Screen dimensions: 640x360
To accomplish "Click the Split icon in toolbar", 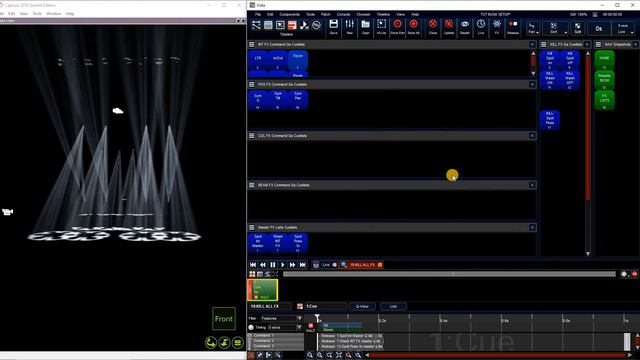I will pyautogui.click(x=578, y=28).
